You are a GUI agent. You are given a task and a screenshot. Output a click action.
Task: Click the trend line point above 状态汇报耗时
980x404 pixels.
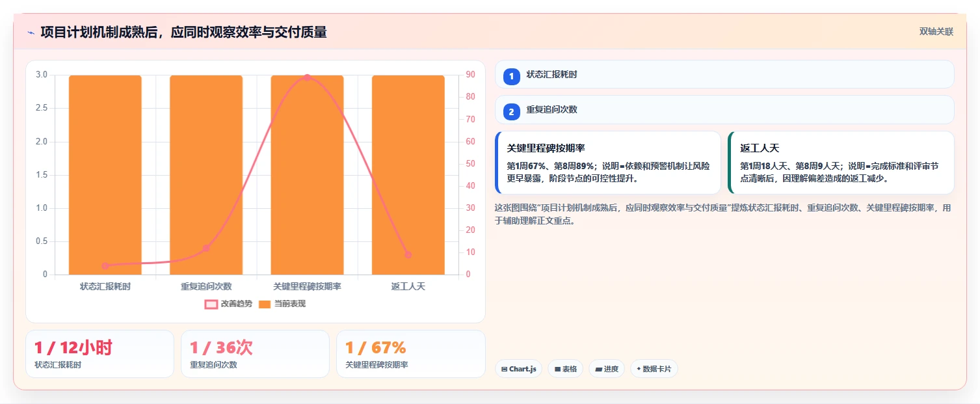[105, 265]
